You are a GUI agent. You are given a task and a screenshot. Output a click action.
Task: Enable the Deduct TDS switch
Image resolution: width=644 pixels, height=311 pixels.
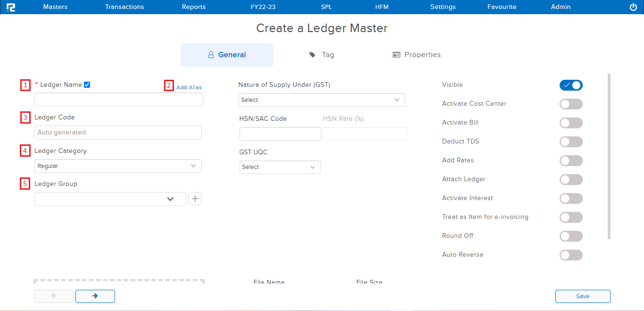pyautogui.click(x=571, y=142)
